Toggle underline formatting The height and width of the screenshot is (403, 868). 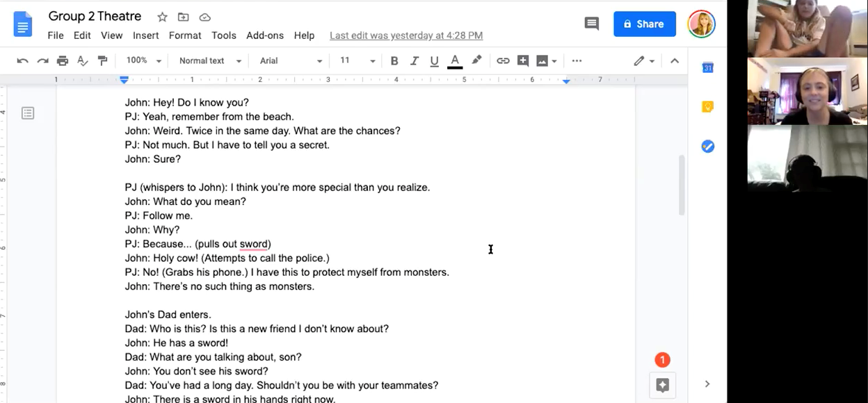(434, 61)
